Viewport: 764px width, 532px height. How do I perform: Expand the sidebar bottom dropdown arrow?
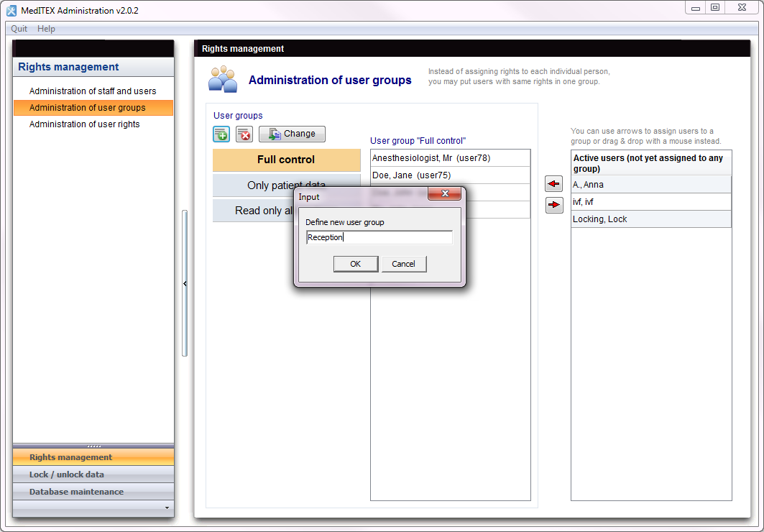(x=167, y=508)
